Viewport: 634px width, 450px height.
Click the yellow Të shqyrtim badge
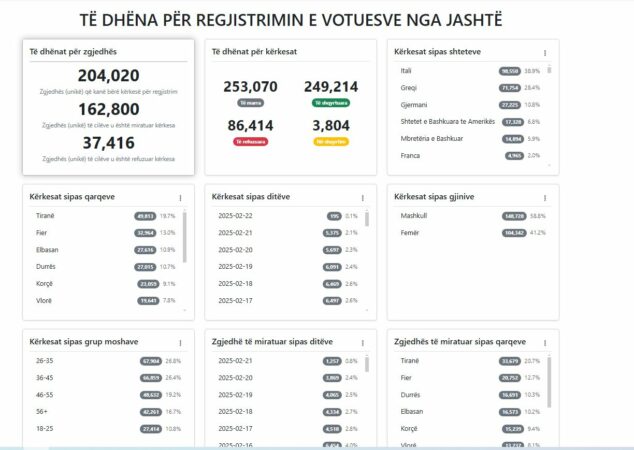[x=330, y=142]
